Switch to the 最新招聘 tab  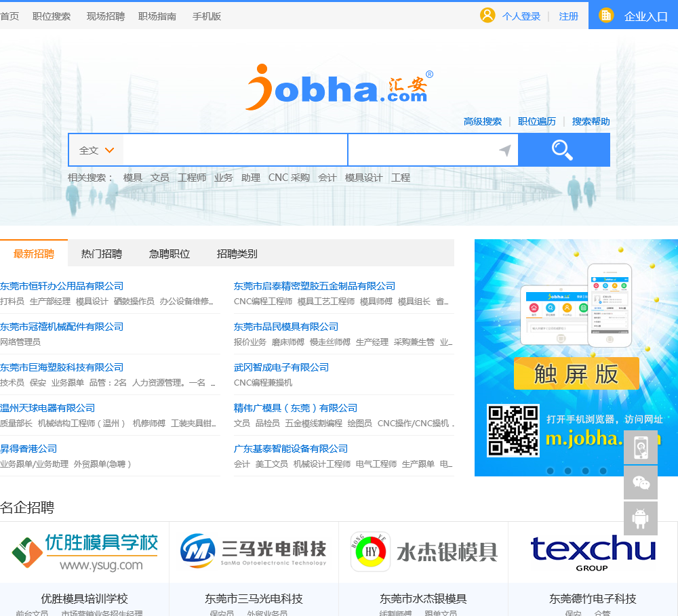coord(34,253)
